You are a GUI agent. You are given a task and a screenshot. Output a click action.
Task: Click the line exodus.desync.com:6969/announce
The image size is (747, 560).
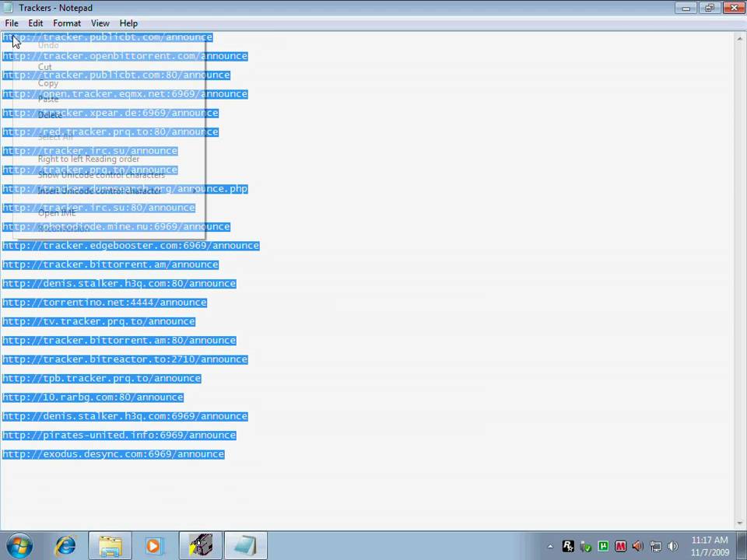114,454
